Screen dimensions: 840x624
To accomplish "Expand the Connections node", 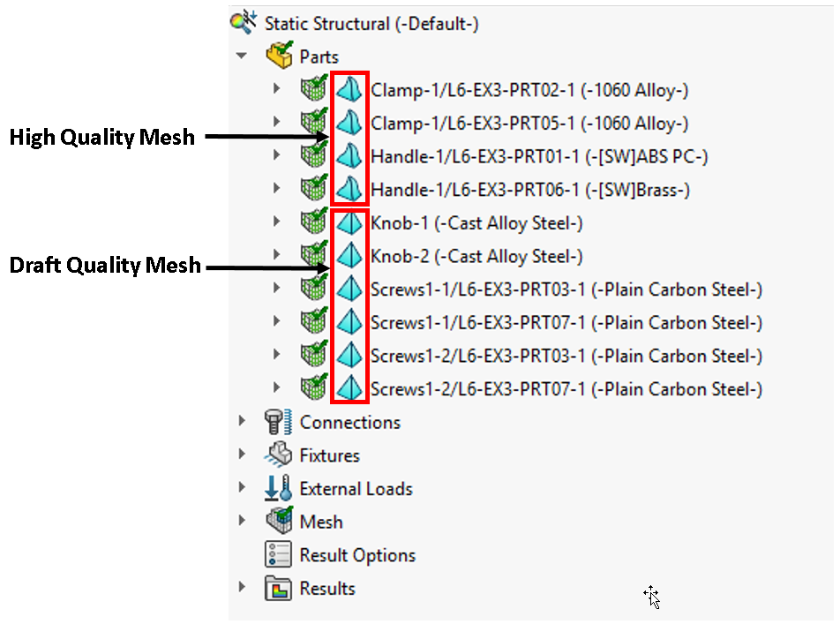I will 243,422.
